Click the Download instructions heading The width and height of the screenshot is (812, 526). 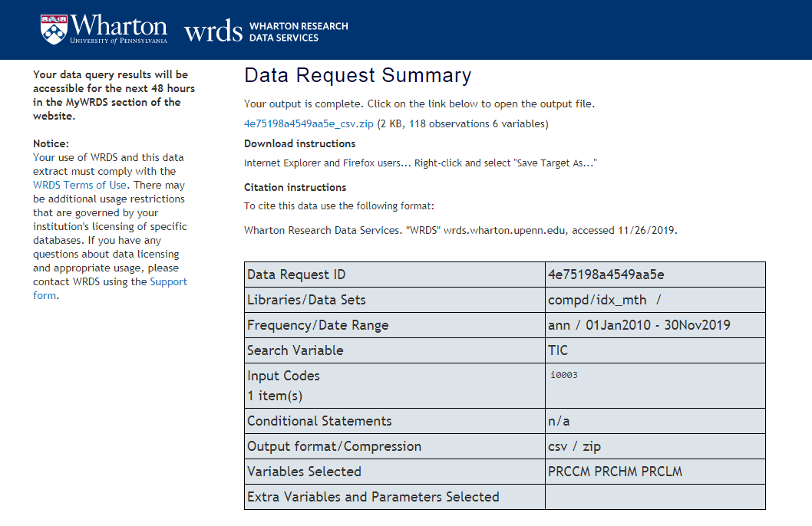[299, 143]
